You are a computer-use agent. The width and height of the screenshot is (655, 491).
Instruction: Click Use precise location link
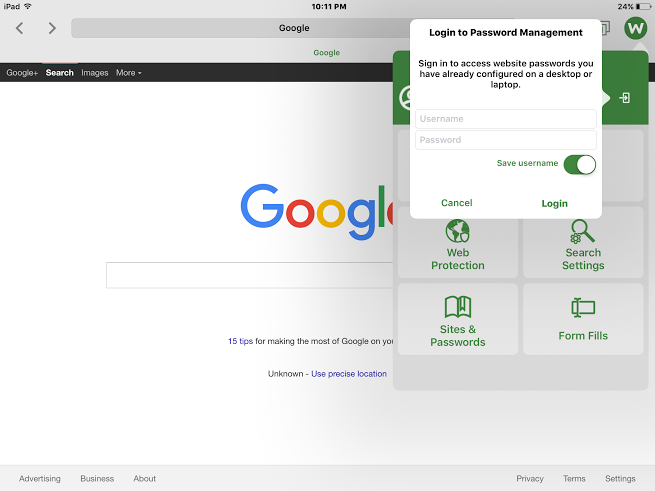coord(349,374)
